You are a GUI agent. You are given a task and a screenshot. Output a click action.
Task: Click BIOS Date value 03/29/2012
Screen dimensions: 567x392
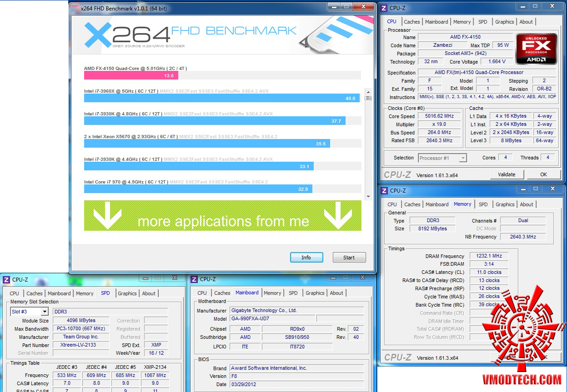(296, 384)
